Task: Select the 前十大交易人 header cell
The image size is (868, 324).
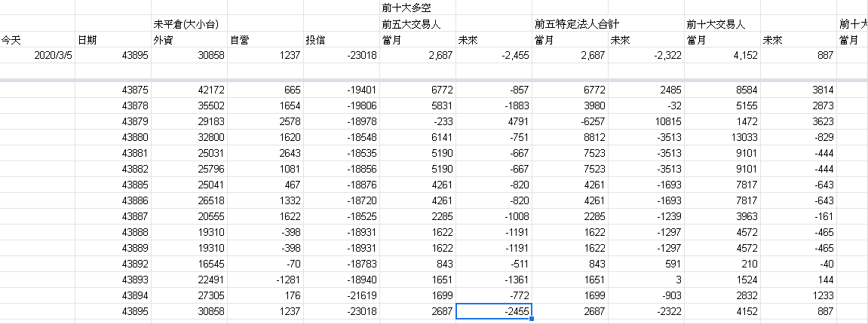Action: coord(722,25)
